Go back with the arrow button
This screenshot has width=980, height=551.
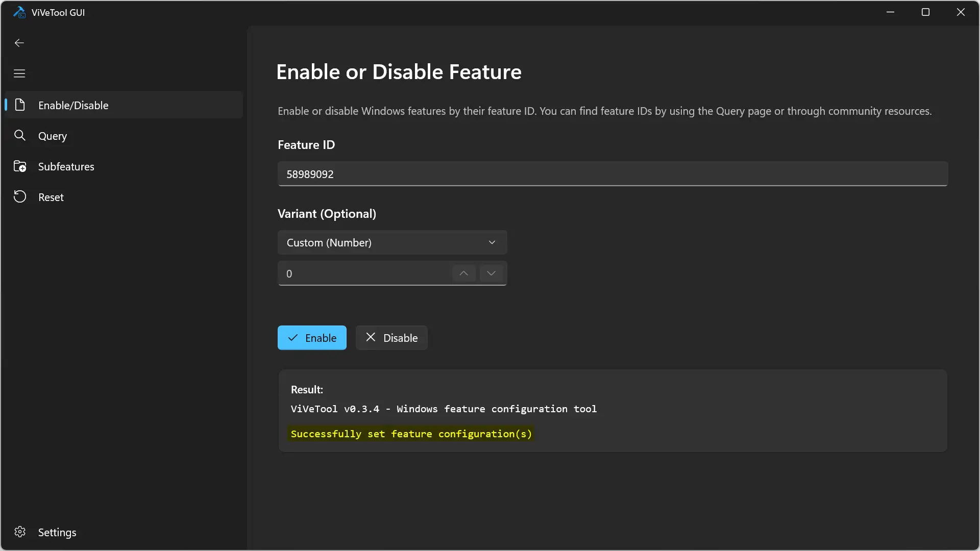click(x=19, y=43)
